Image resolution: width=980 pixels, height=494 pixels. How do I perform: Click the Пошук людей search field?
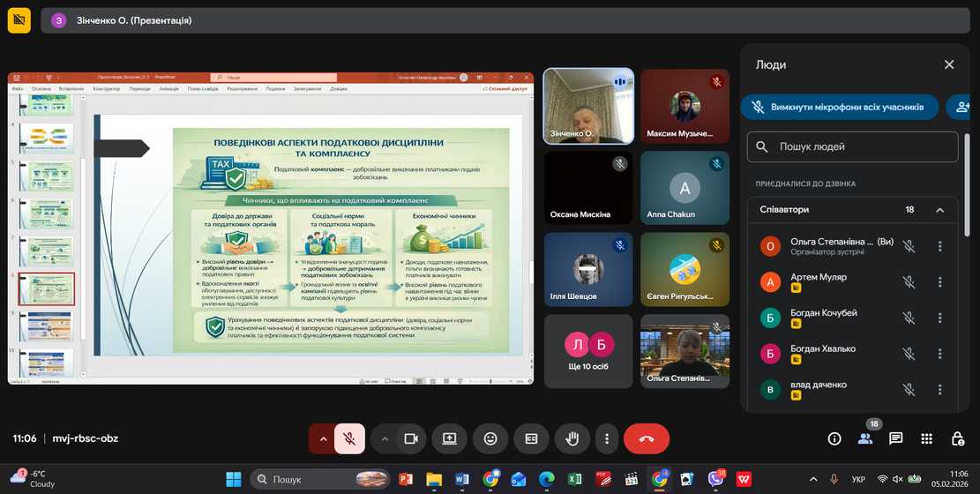click(x=852, y=147)
